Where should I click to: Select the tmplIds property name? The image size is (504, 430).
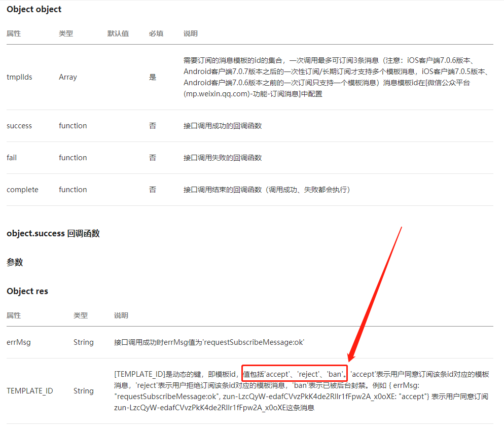click(19, 77)
